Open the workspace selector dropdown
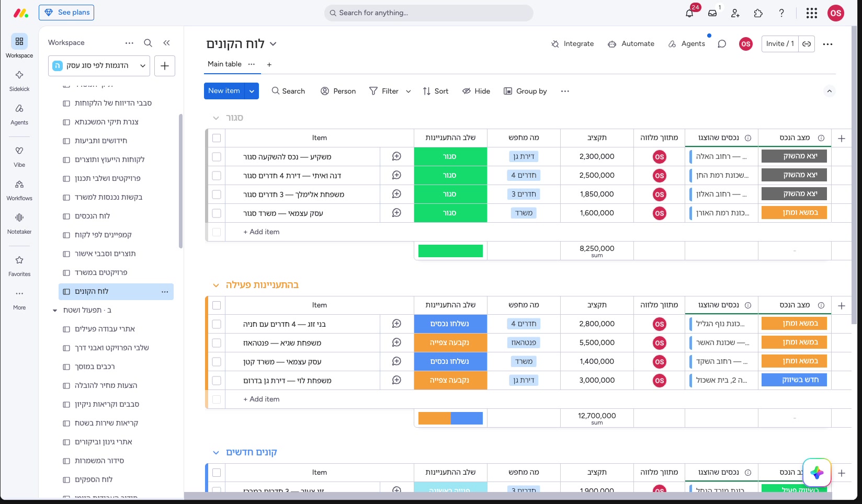862x504 pixels. pos(99,66)
